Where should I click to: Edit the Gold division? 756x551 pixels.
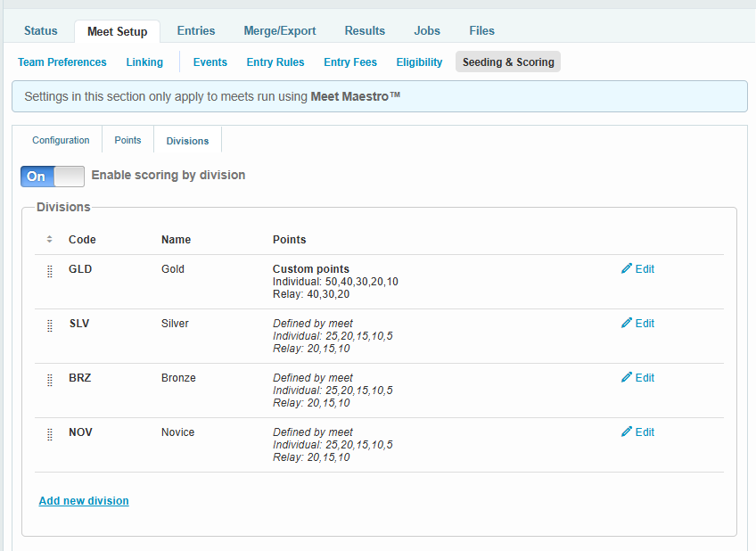point(637,269)
